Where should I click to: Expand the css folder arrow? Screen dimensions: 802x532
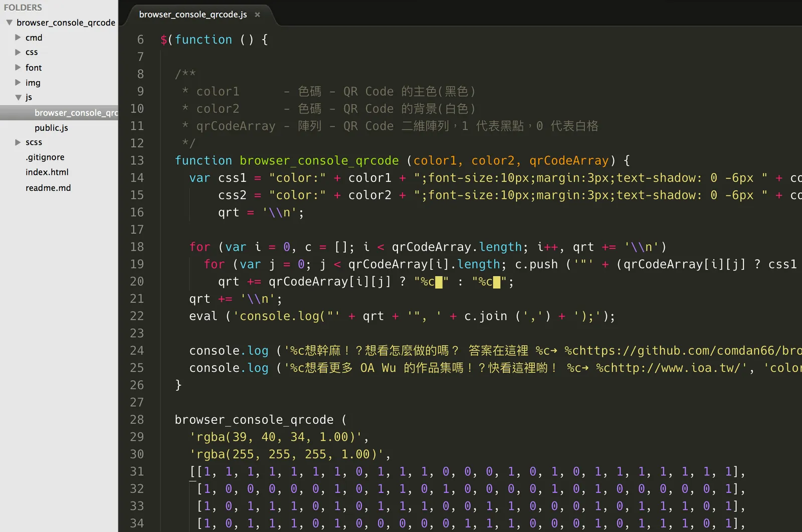click(18, 52)
